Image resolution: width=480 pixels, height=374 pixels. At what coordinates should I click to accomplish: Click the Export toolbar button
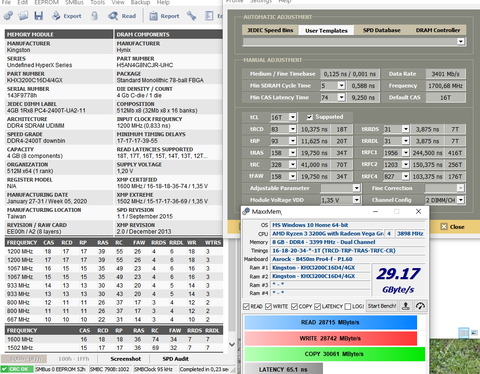(67, 16)
